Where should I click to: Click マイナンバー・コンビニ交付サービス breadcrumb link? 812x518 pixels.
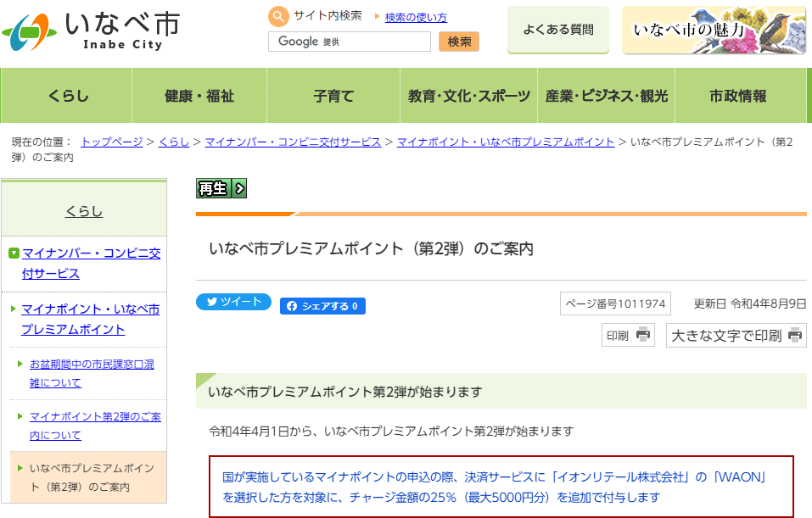click(293, 142)
